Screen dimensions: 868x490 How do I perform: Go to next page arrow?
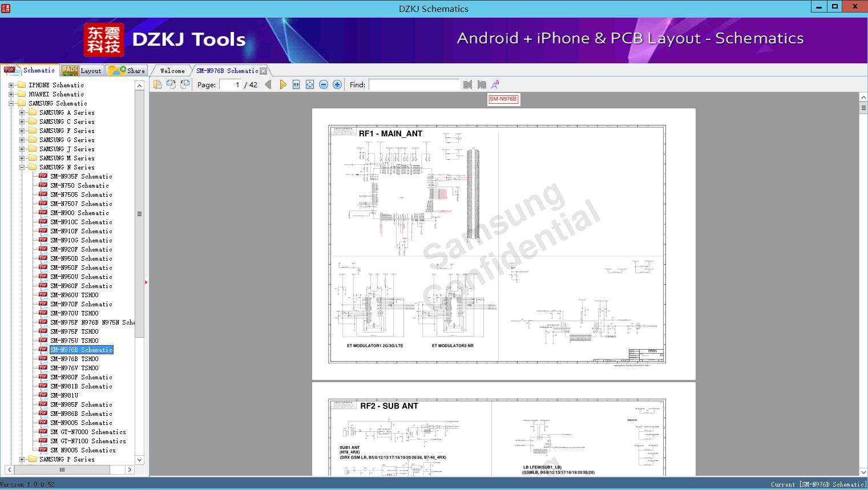282,84
